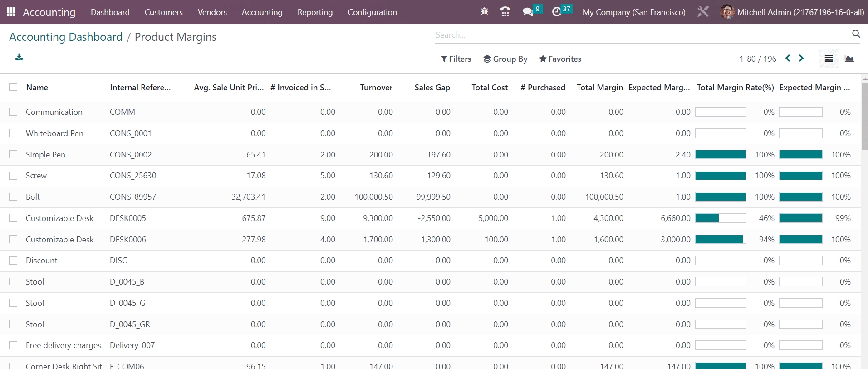The width and height of the screenshot is (868, 369).
Task: Click the Total Margin Rate bar for DESK0005
Action: [x=720, y=218]
